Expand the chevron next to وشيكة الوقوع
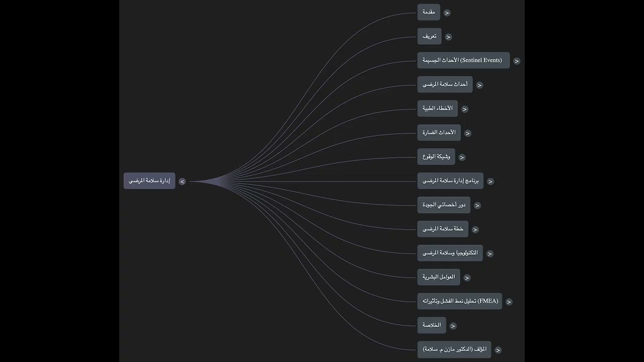This screenshot has height=362, width=644. (462, 157)
